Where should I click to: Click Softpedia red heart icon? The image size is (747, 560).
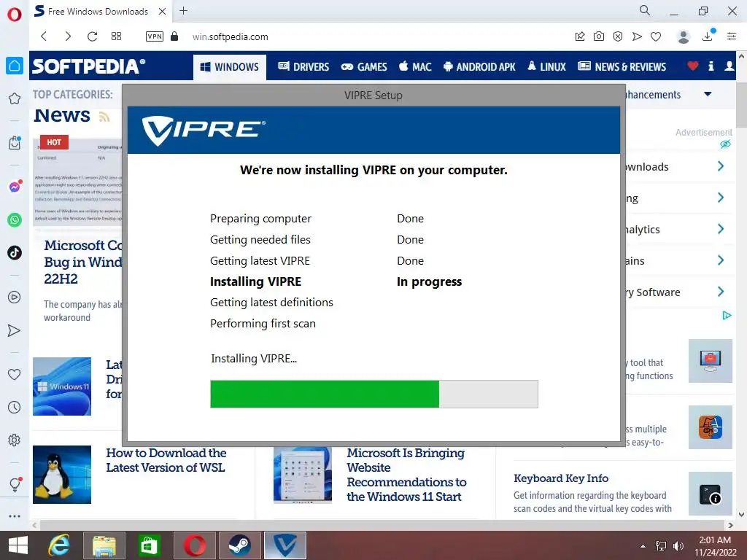click(x=693, y=66)
